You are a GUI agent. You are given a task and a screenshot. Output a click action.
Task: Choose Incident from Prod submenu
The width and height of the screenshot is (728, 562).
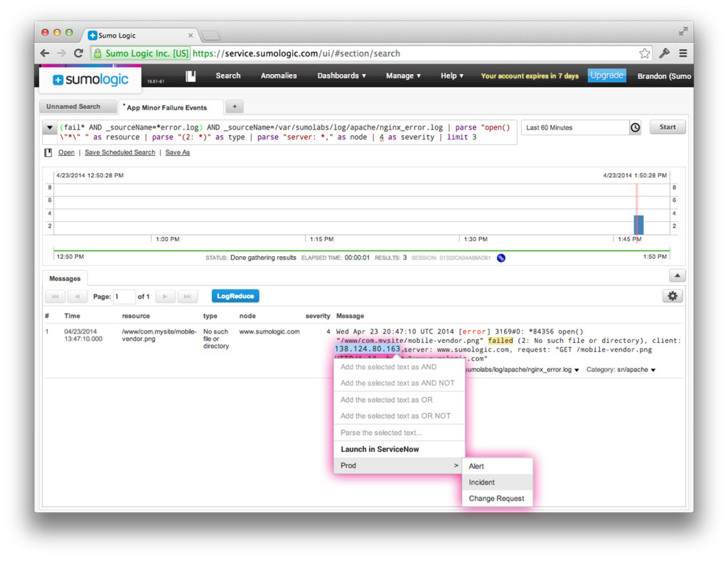[x=497, y=482]
